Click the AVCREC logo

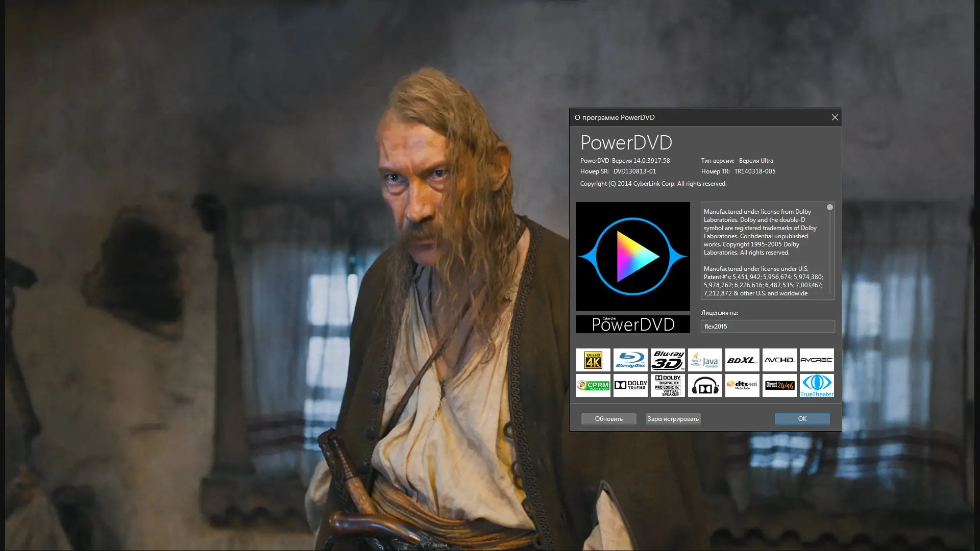[x=817, y=360]
